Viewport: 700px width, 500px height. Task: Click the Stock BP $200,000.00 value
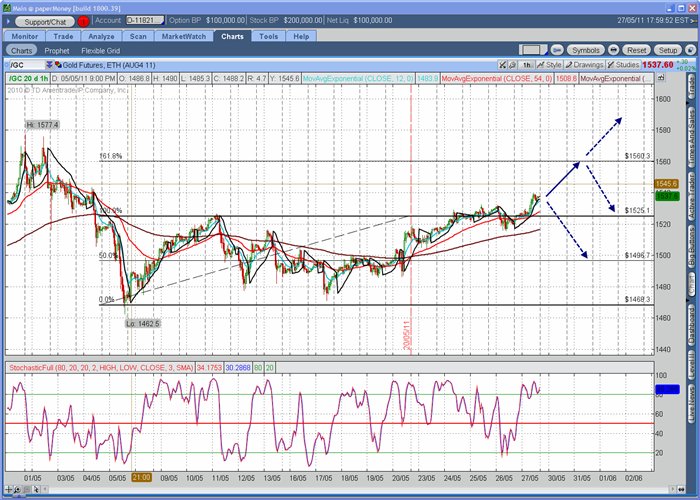click(302, 20)
